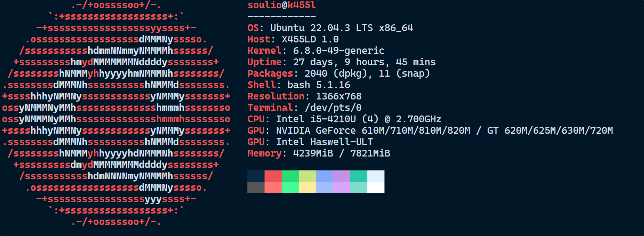Screen dimensions: 644x236
Task: Click the Packages count line
Action: click(338, 73)
